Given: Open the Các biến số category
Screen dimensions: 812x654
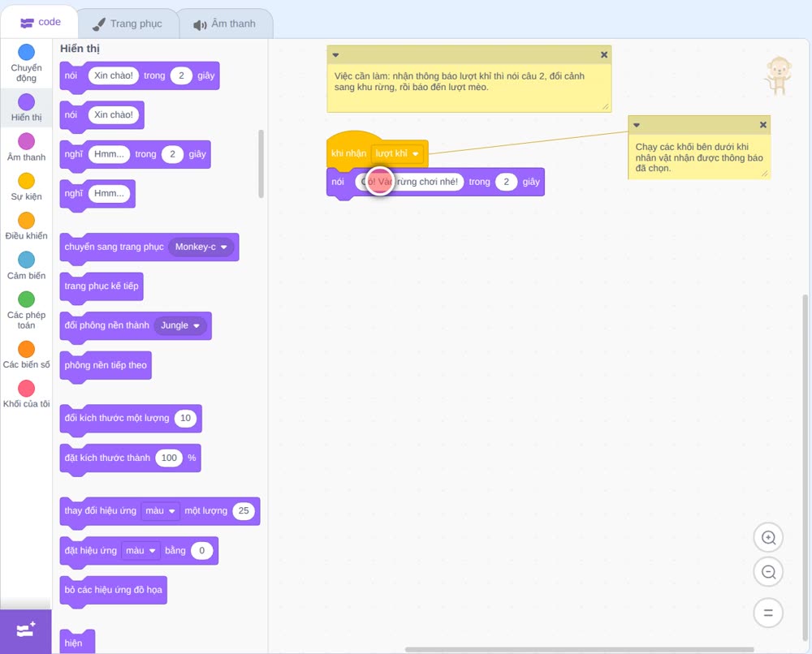Looking at the screenshot, I should tap(27, 355).
